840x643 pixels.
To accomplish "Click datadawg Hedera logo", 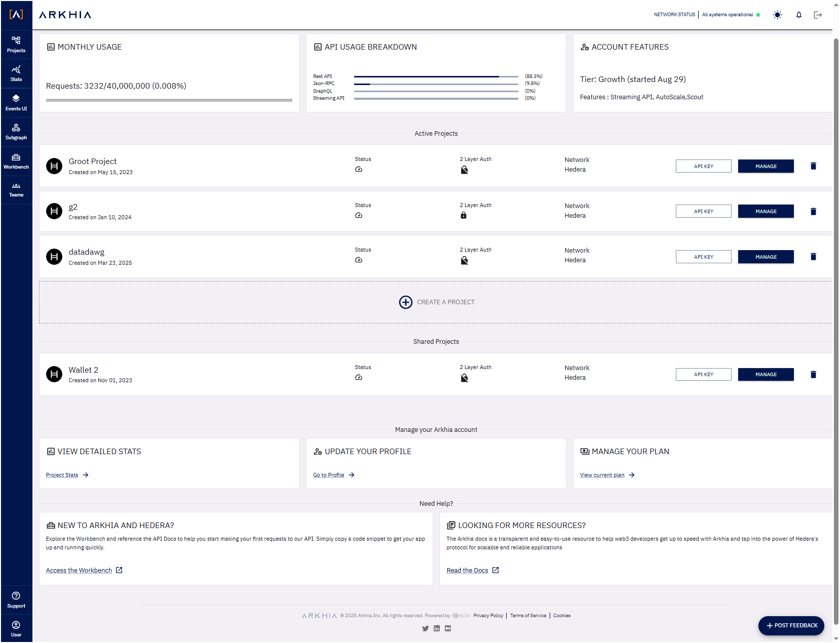I will pos(54,257).
